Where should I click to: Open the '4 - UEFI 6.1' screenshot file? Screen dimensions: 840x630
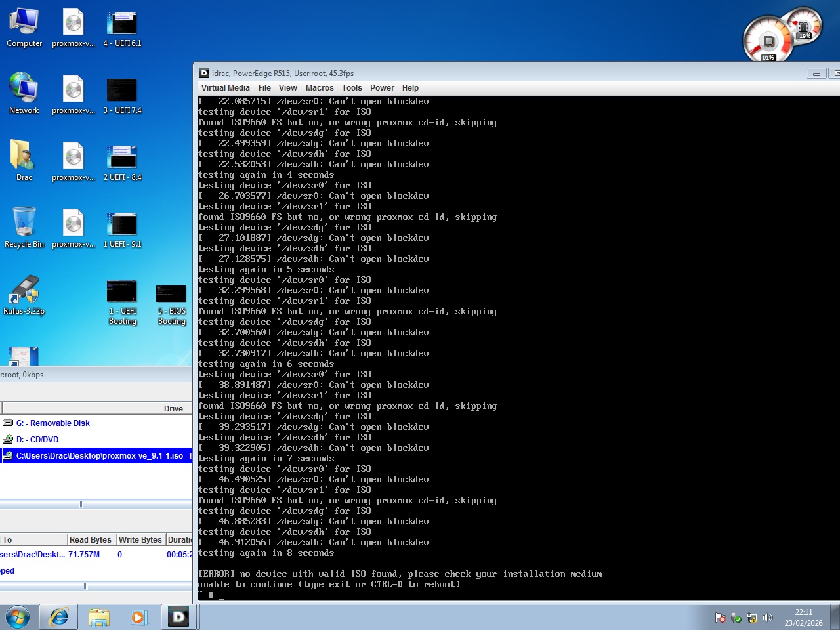coord(122,28)
